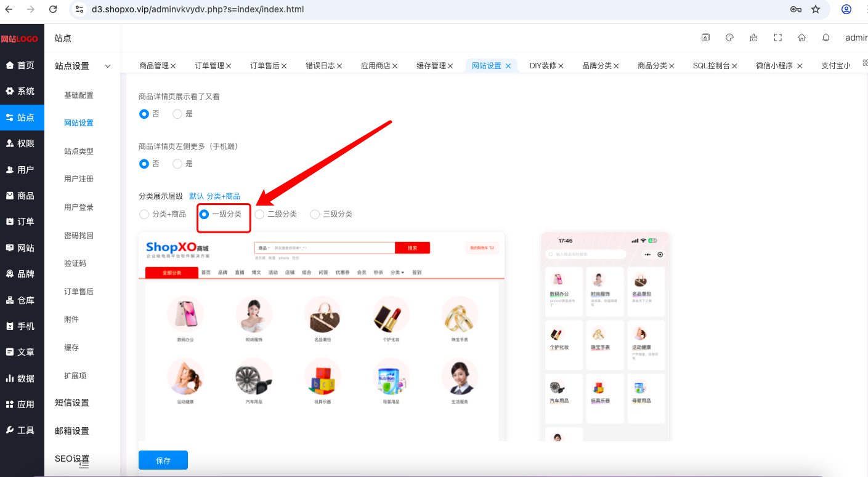Click the house icon in top header
This screenshot has height=477, width=868.
[x=801, y=38]
